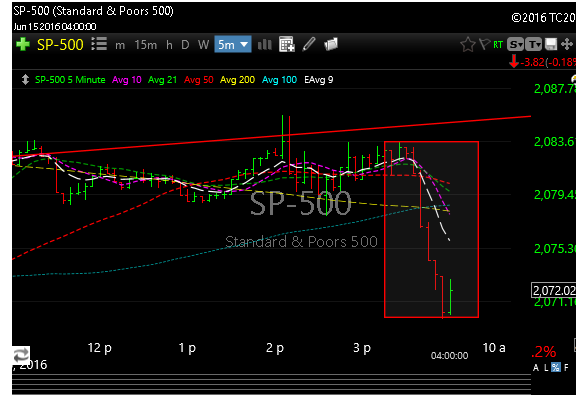Toggle the favorite star icon
Screen dimensions: 576x395
click(x=468, y=45)
